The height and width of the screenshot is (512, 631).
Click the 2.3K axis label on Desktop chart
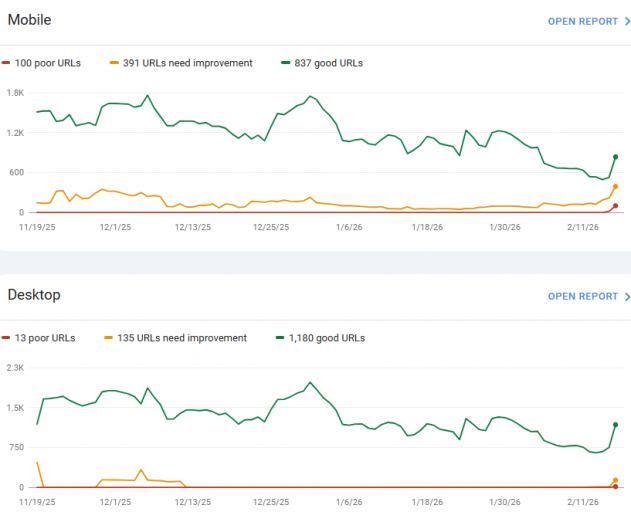(14, 368)
